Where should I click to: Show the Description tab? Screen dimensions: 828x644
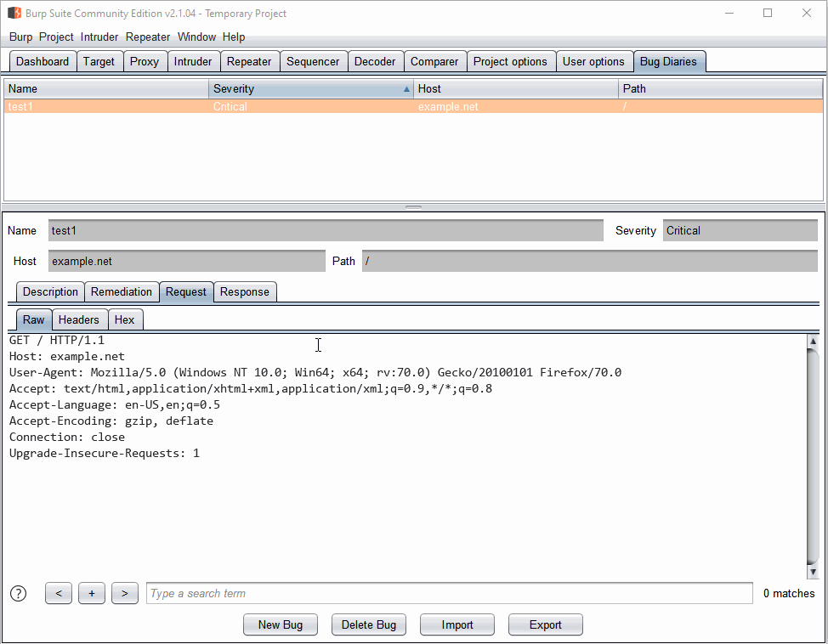coord(50,292)
